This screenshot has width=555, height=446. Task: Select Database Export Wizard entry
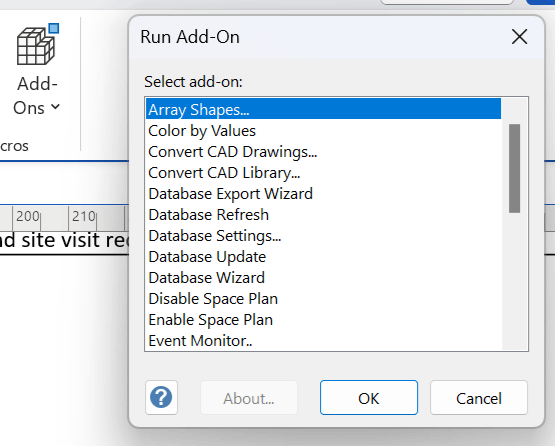(323, 194)
